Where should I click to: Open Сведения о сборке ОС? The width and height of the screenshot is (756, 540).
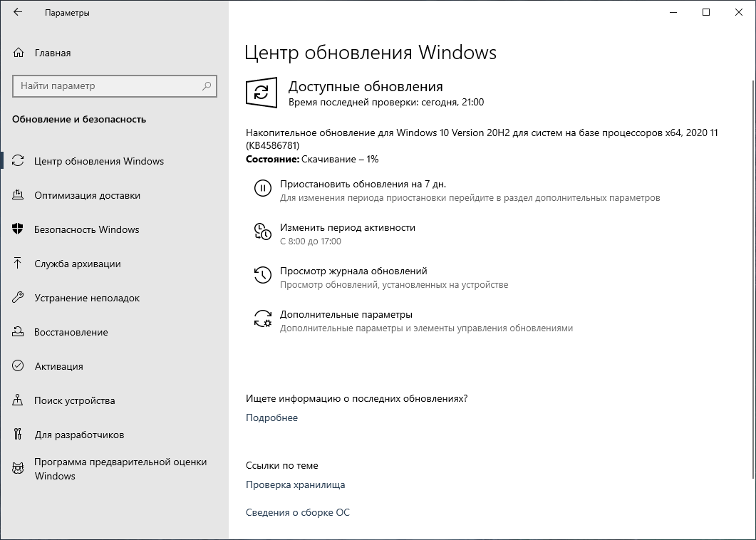(297, 512)
